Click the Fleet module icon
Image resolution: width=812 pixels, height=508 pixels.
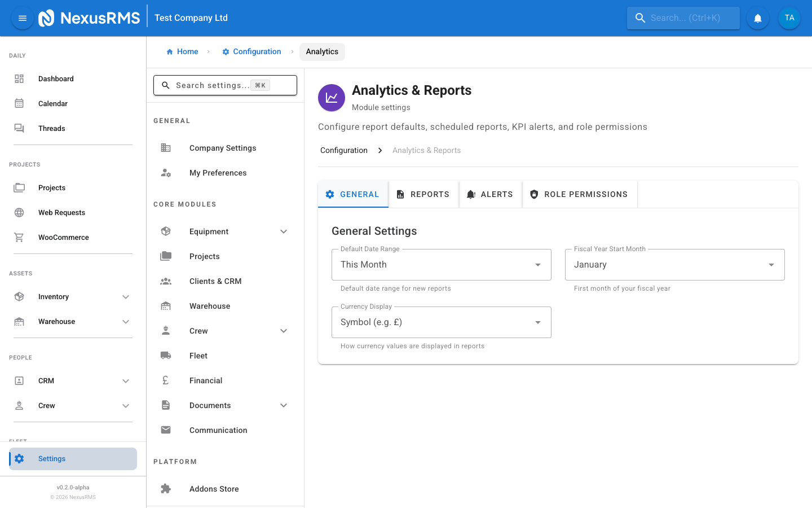(165, 355)
